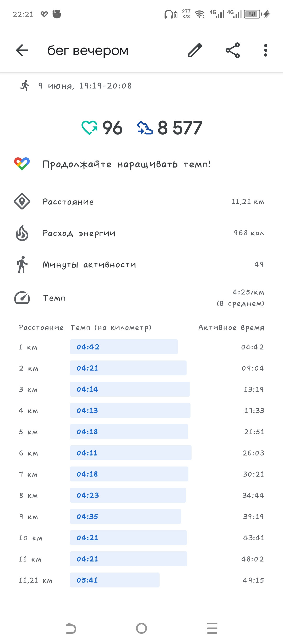Image resolution: width=283 pixels, height=644 pixels.
Task: Tap the Google Fit heart logo
Action: tap(22, 164)
